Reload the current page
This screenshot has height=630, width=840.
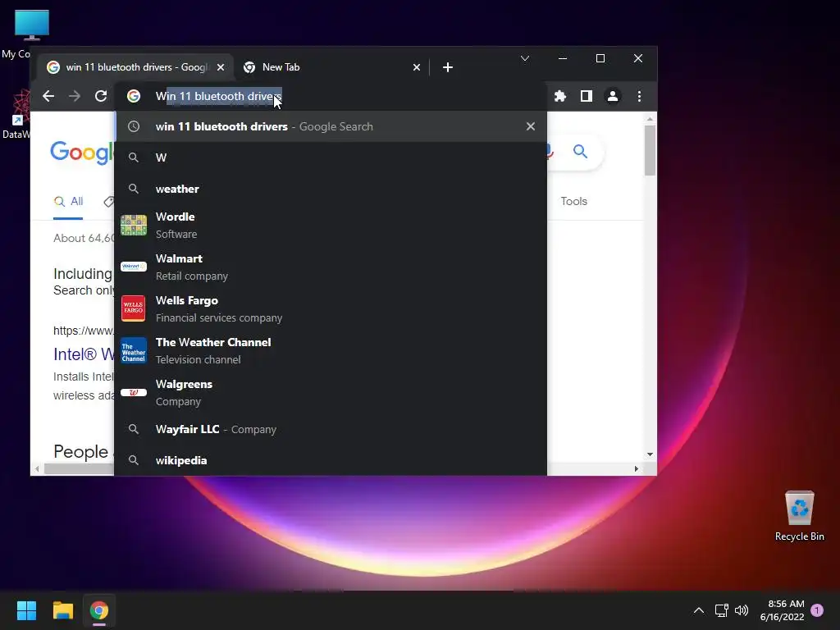tap(101, 96)
